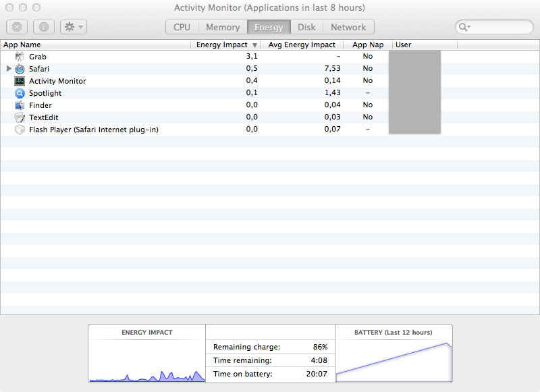Open the search magnifier options dropdown
The image size is (540, 392).
(x=464, y=27)
